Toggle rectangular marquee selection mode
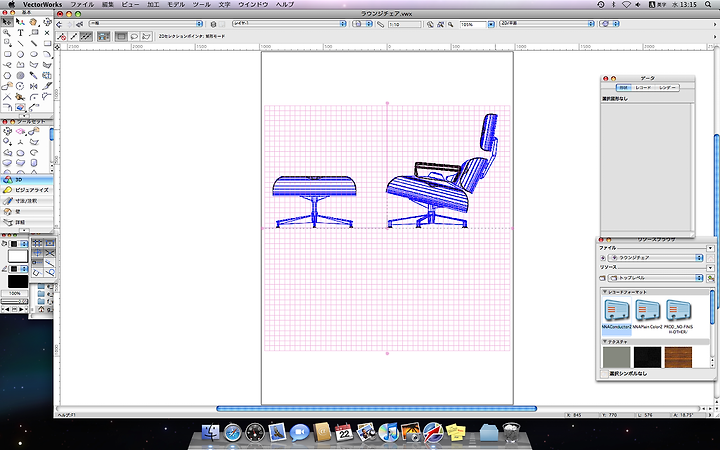The height and width of the screenshot is (450, 720). pyautogui.click(x=121, y=36)
